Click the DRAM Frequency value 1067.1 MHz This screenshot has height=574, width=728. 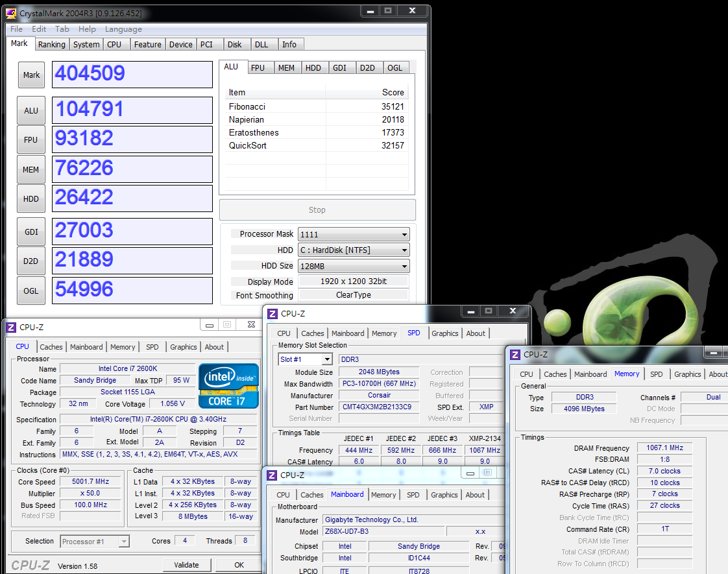(x=665, y=448)
